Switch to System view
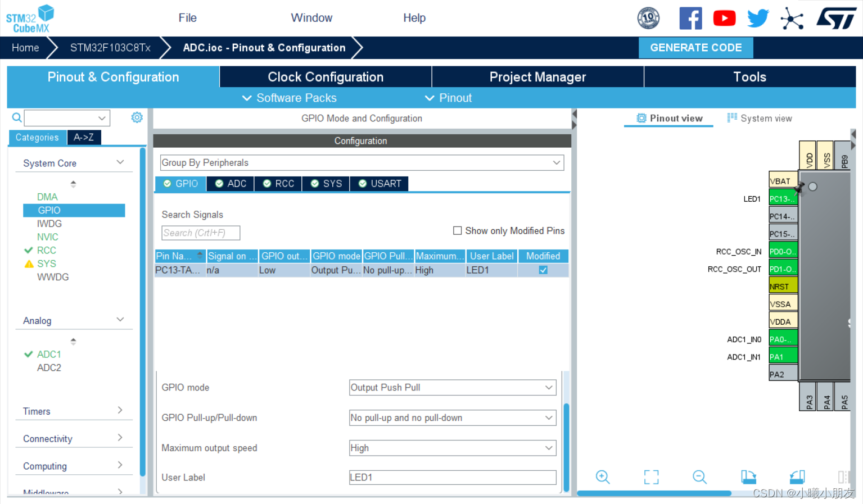Screen dimensions: 863x504 [x=760, y=118]
